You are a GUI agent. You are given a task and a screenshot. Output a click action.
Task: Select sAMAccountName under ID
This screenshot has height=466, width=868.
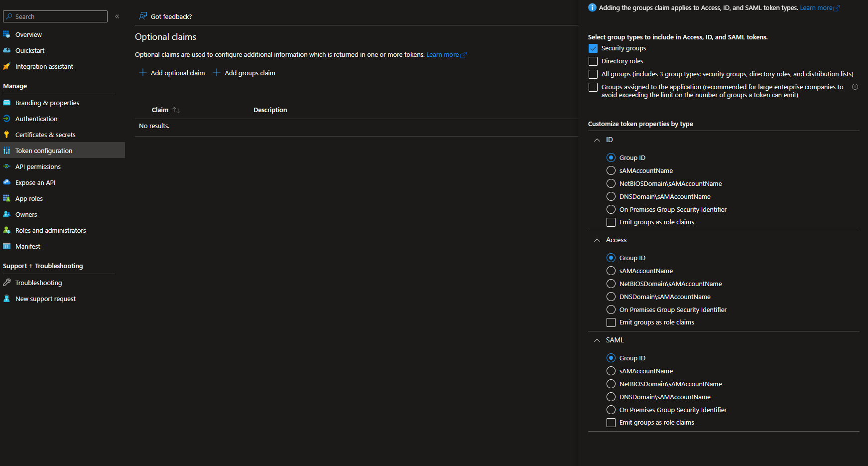611,170
